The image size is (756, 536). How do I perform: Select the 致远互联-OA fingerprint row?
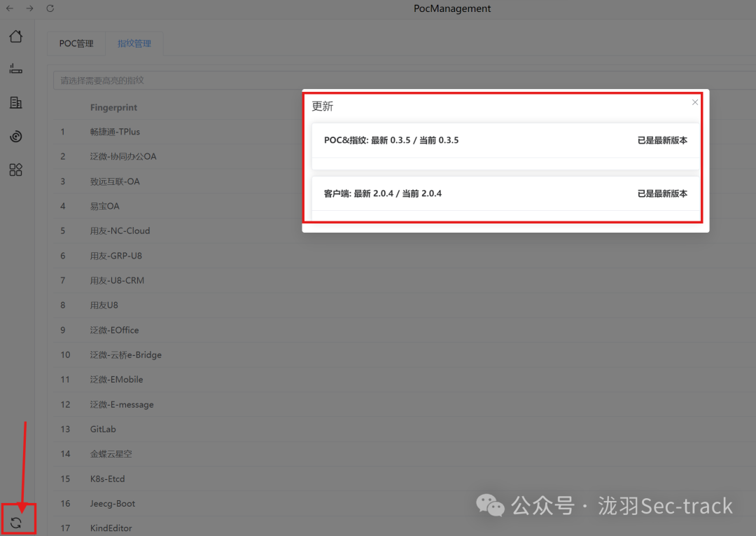pos(404,181)
